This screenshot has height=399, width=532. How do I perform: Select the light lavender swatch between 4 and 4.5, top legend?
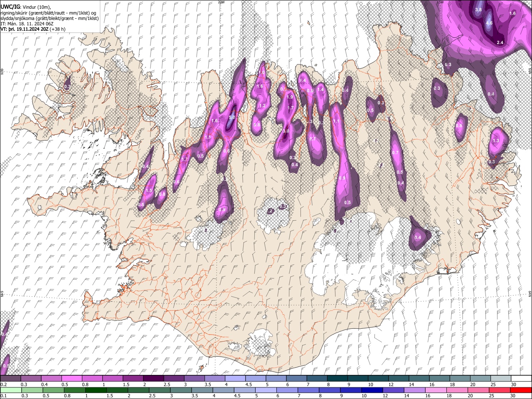pyautogui.click(x=235, y=378)
